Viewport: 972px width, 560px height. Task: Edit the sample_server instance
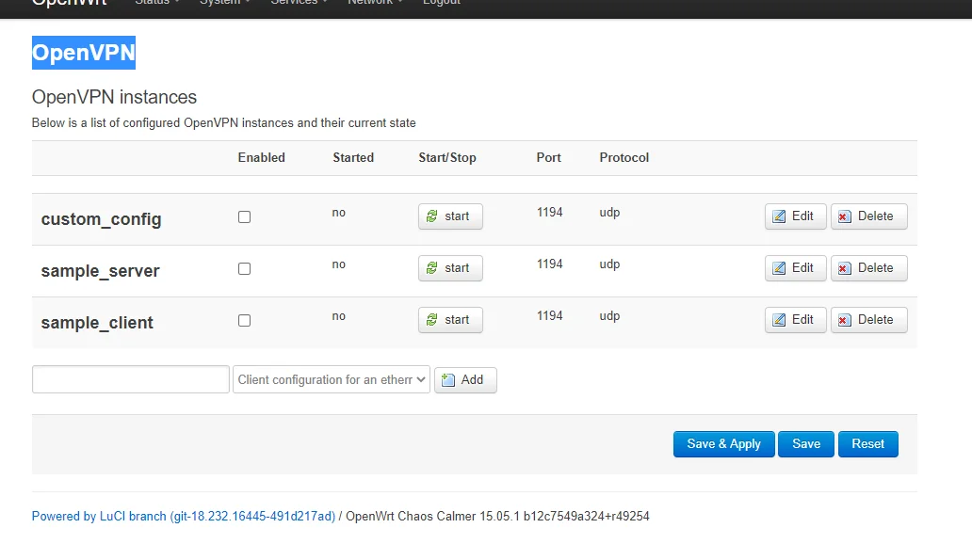(x=795, y=268)
